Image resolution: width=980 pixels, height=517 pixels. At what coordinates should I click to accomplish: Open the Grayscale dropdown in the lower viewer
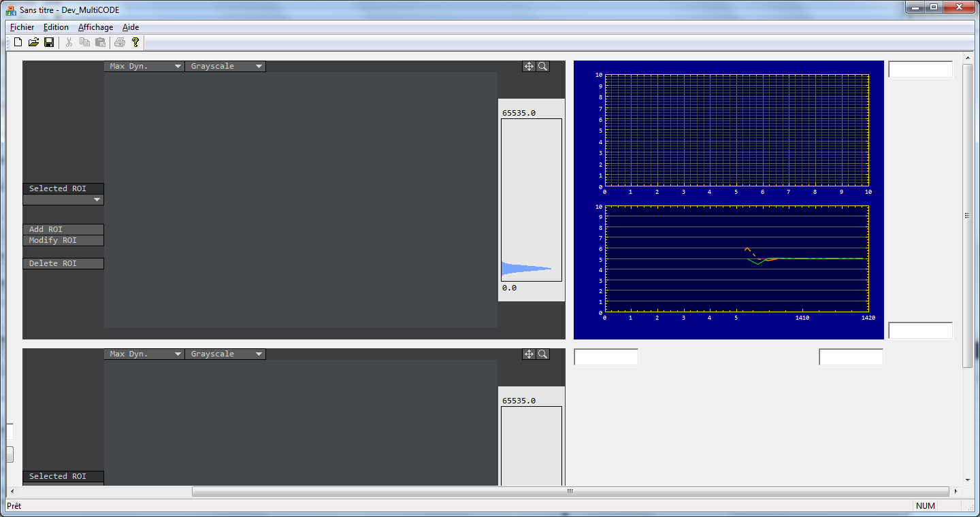click(225, 354)
